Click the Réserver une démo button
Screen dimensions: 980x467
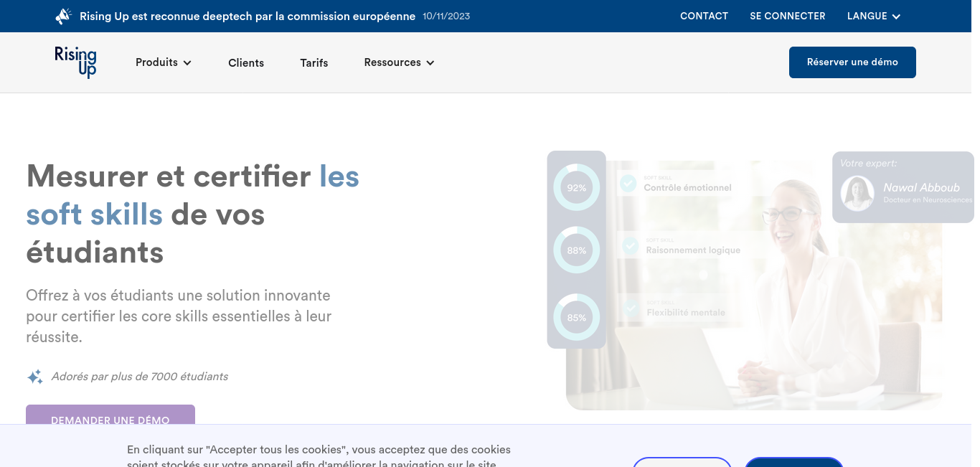point(852,62)
